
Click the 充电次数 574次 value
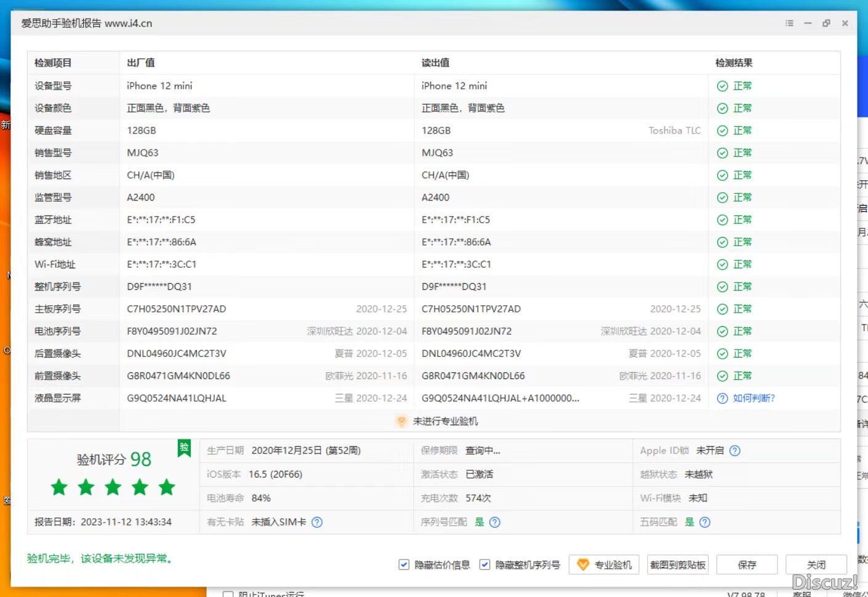[x=478, y=498]
